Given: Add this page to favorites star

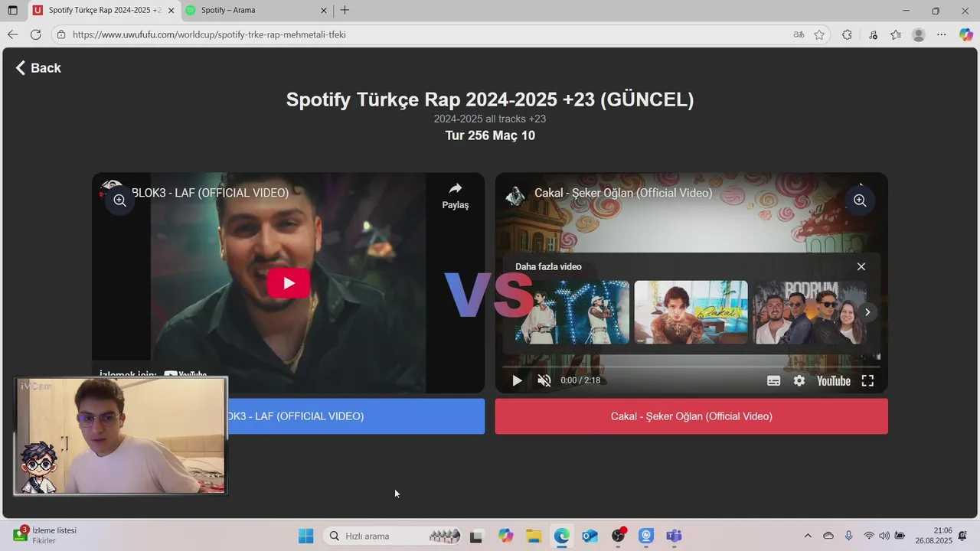Looking at the screenshot, I should (x=819, y=34).
